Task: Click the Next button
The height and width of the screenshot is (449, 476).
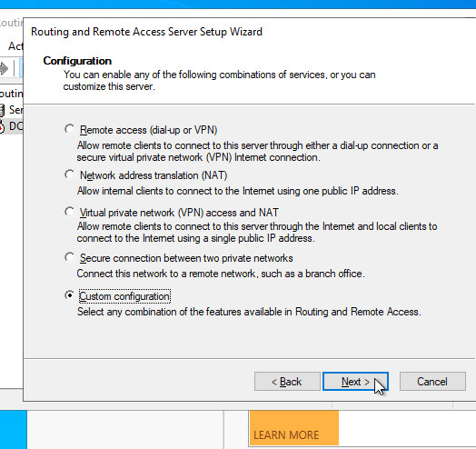Action: pyautogui.click(x=355, y=381)
